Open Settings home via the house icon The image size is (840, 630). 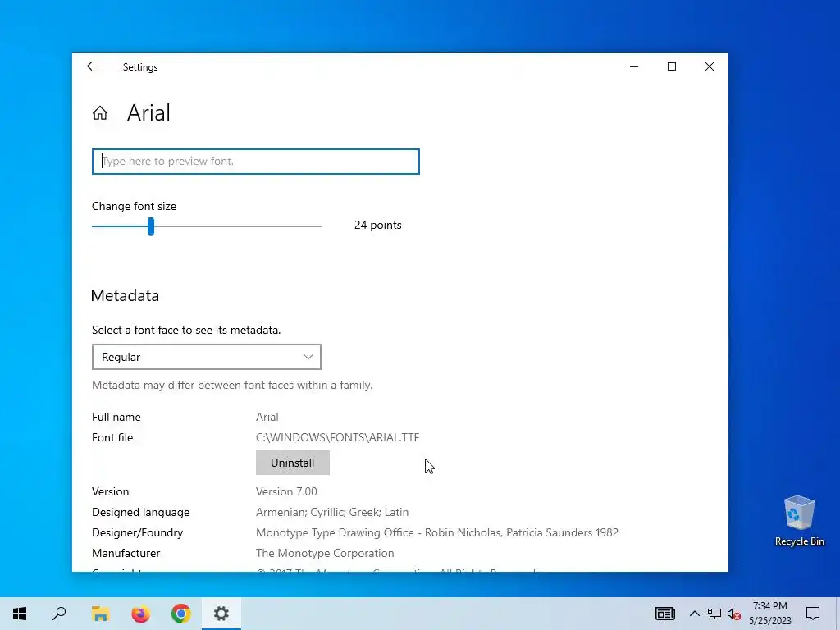(x=99, y=113)
